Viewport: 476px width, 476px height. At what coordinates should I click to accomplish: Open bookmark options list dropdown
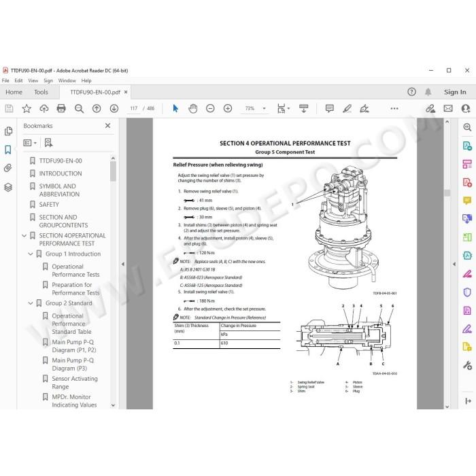pos(30,143)
